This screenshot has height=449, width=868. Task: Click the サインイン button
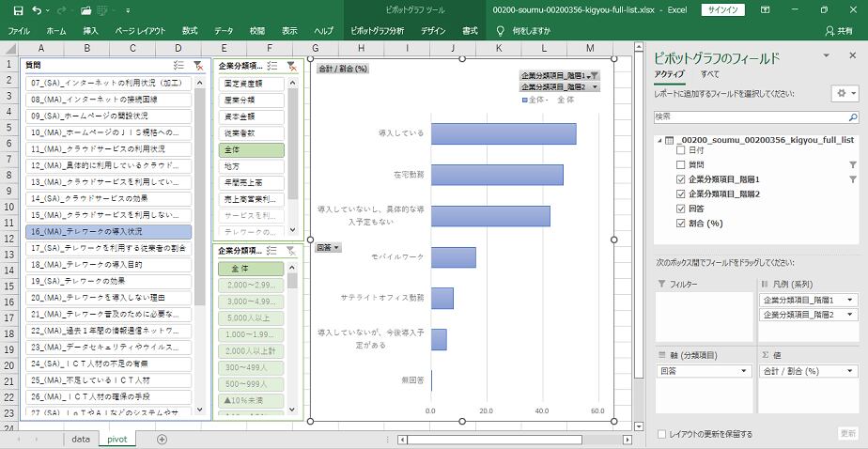723,10
